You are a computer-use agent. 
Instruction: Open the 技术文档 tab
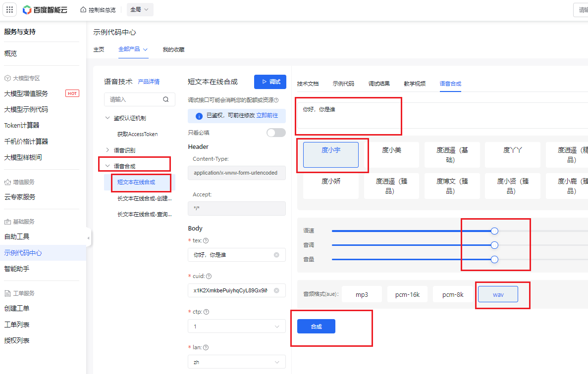click(308, 84)
